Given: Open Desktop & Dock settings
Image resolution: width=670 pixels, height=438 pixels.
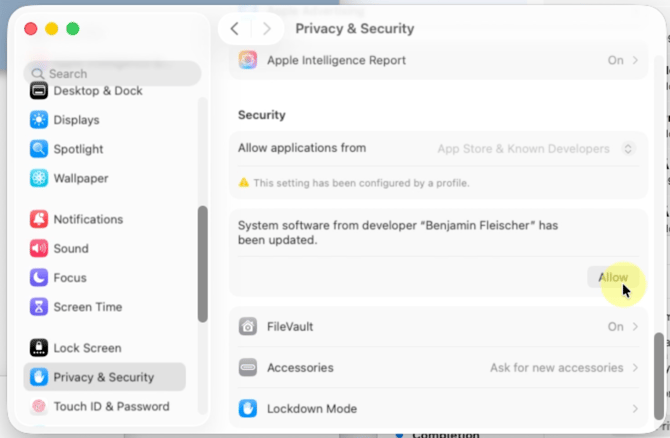Looking at the screenshot, I should [105, 91].
